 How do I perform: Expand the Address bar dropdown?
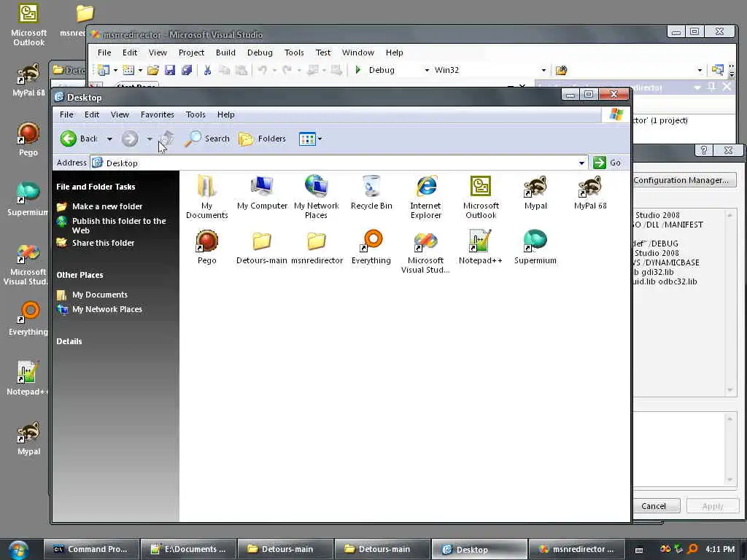point(581,163)
